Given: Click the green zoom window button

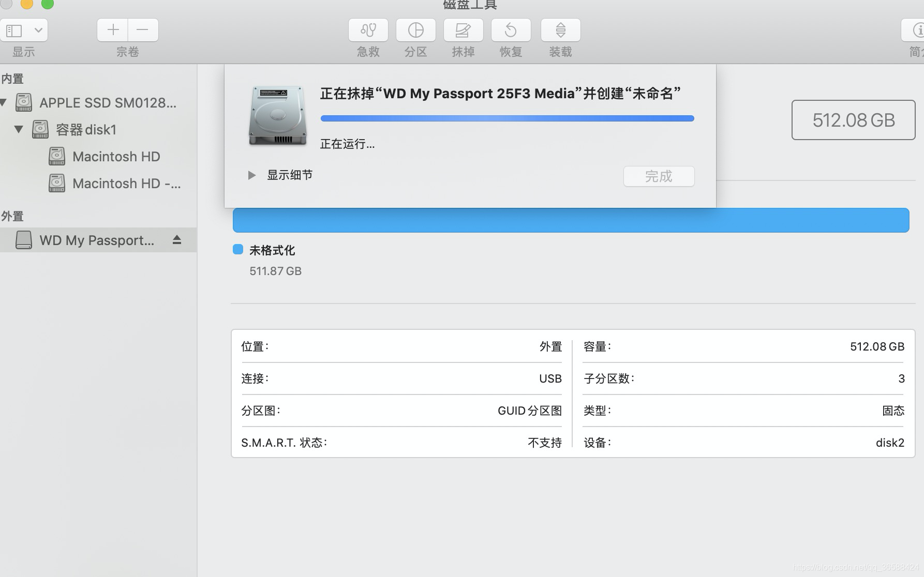Looking at the screenshot, I should tap(48, 3).
